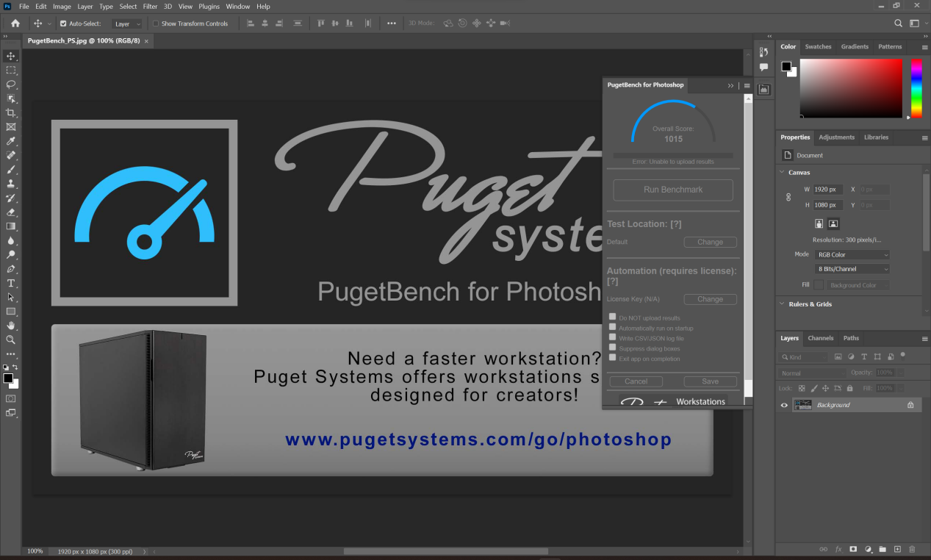Click the canvas width input field

coord(828,190)
